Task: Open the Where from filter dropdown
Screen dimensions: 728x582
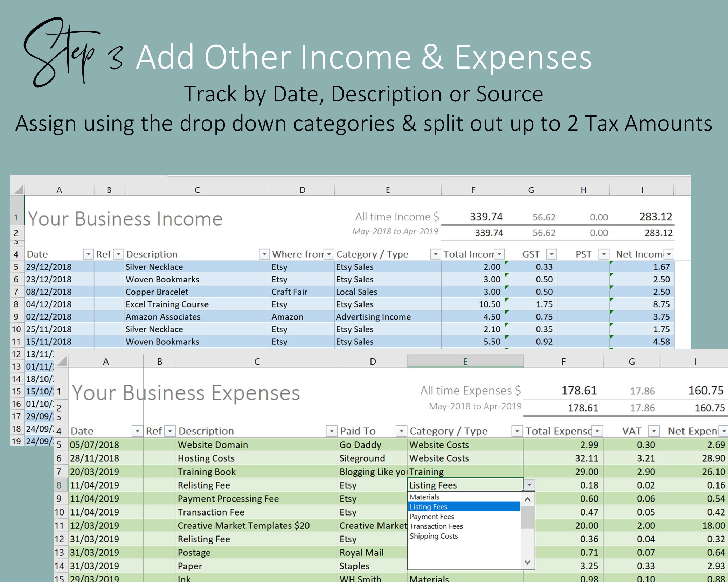Action: [328, 254]
